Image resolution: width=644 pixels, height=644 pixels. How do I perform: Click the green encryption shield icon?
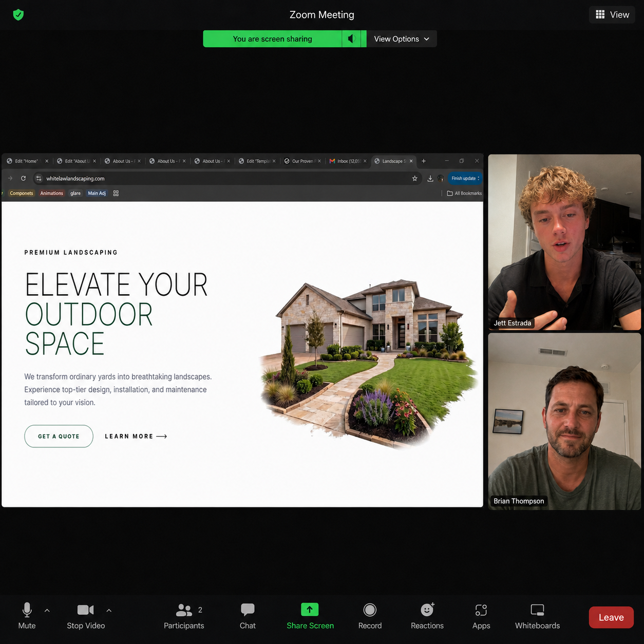18,15
